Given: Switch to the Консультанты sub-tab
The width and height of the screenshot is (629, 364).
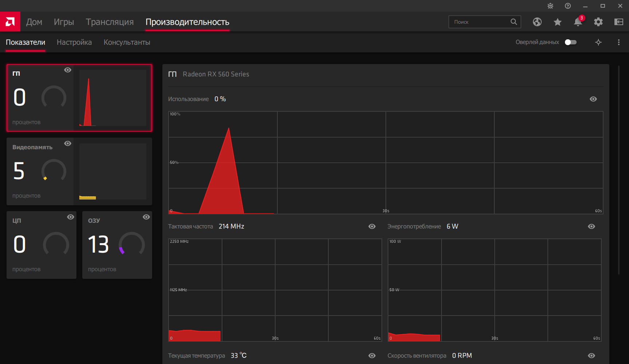Looking at the screenshot, I should pyautogui.click(x=127, y=42).
